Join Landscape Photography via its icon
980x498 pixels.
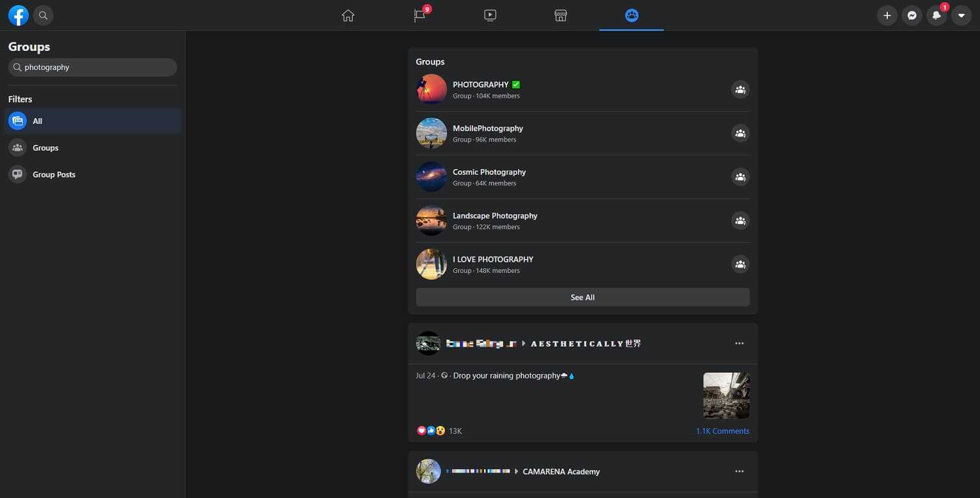point(740,221)
